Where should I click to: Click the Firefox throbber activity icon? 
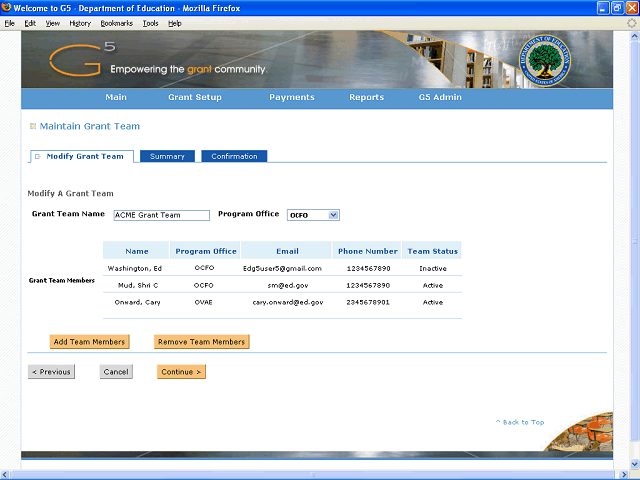(631, 23)
